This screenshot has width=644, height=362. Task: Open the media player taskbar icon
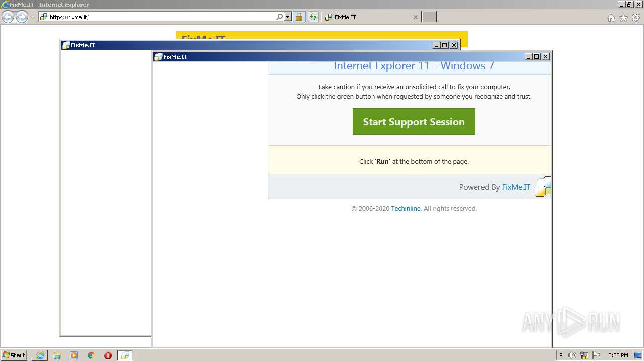(74, 355)
